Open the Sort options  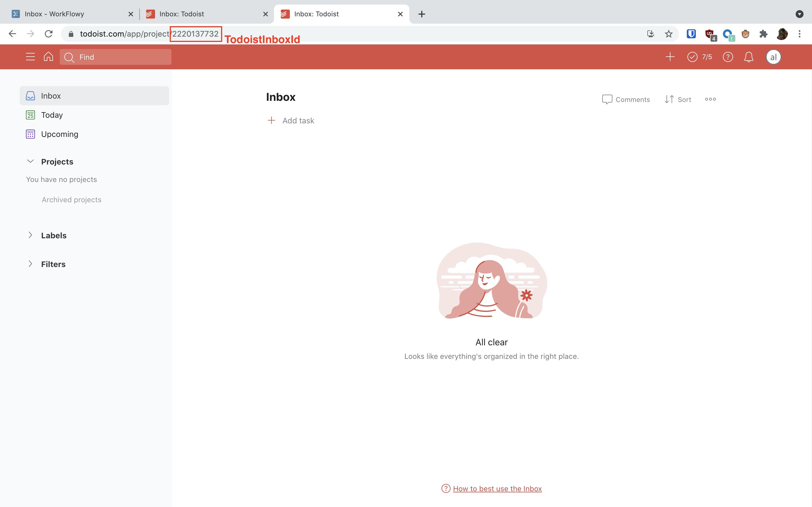click(x=678, y=99)
